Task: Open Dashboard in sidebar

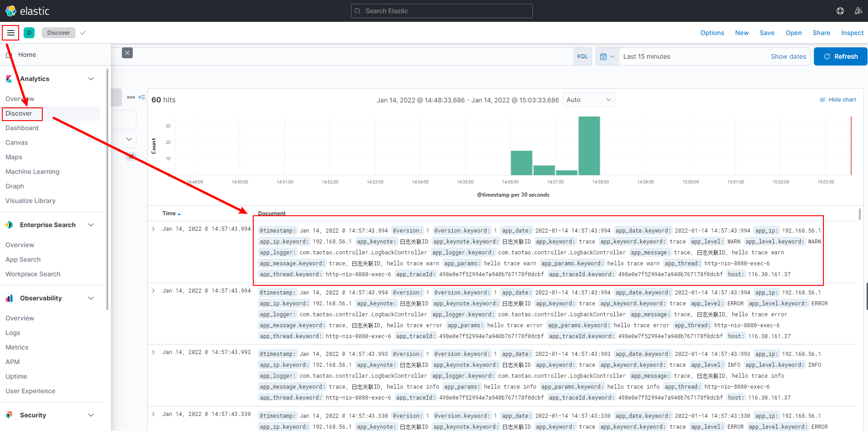Action: (22, 128)
